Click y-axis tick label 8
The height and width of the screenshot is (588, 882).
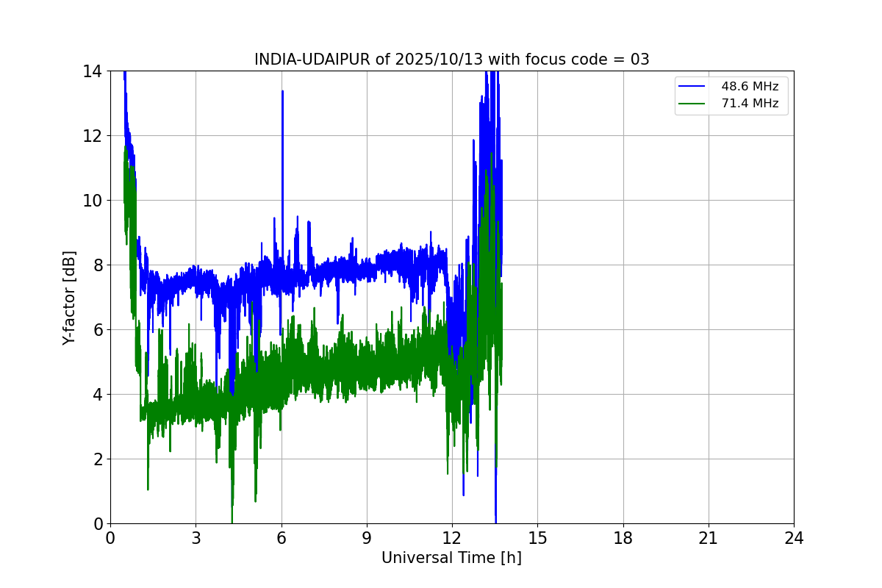click(x=97, y=265)
